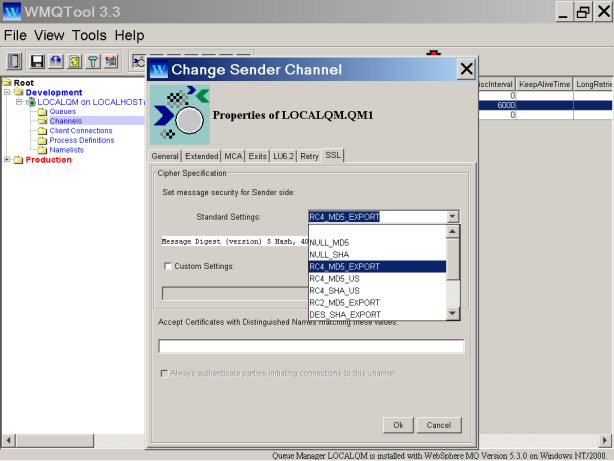Select the SSL tab
Screen dimensions: 614x461
333,155
